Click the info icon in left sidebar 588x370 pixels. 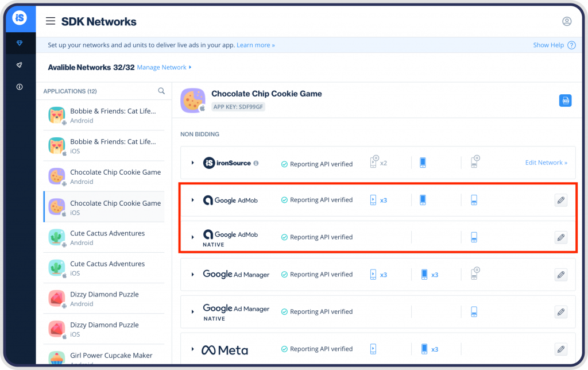20,86
